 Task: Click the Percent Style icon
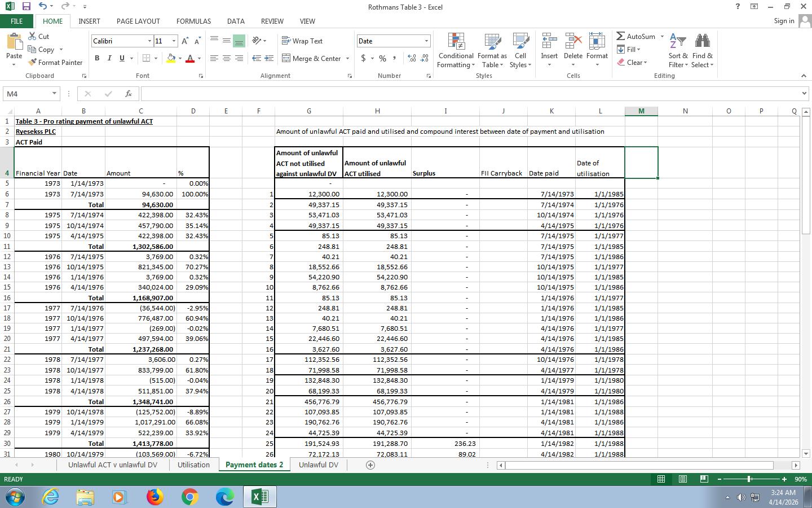(x=382, y=58)
